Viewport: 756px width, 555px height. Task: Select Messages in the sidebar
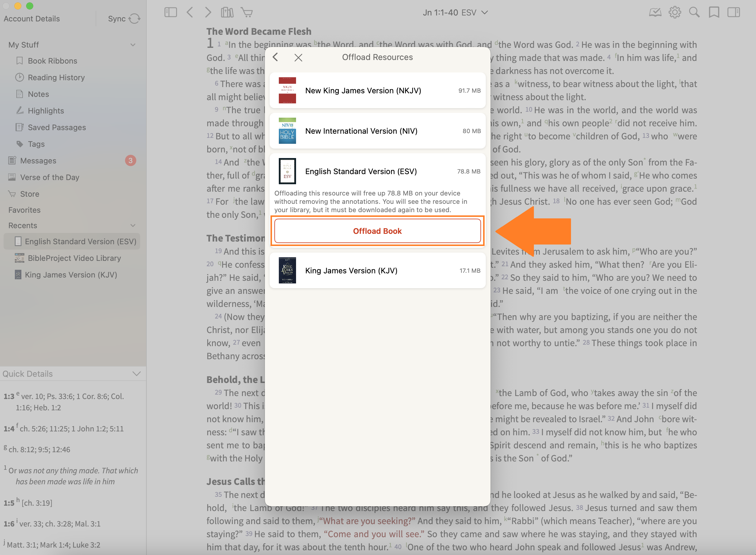coord(38,160)
